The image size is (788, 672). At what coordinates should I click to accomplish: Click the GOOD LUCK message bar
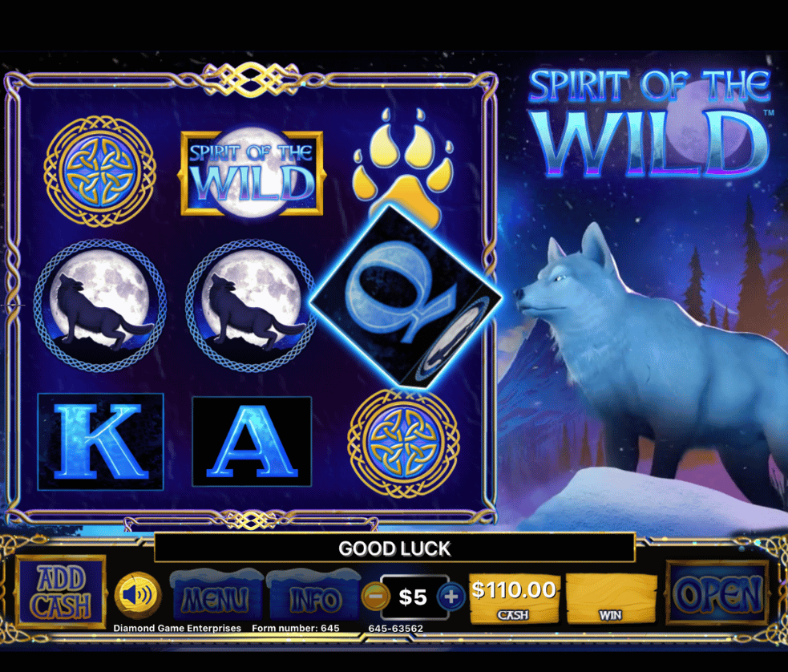pos(394,548)
